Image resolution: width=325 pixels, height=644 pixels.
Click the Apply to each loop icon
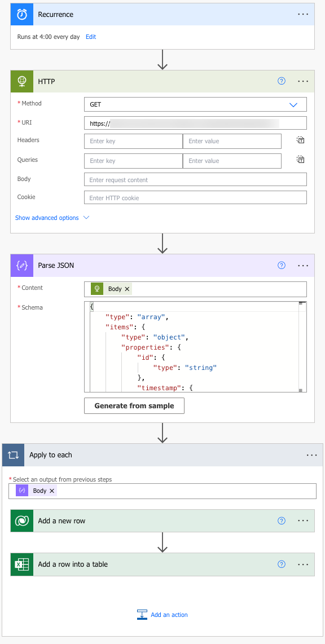13,455
